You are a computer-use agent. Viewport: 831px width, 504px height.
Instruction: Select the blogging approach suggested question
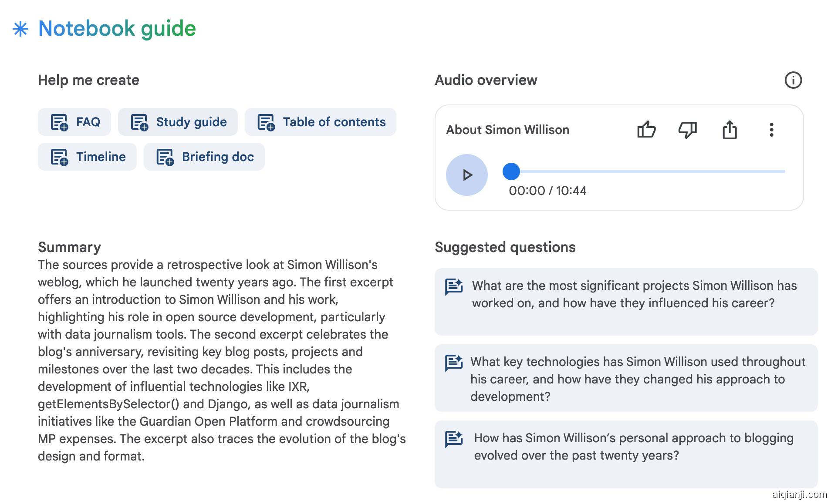coord(633,447)
